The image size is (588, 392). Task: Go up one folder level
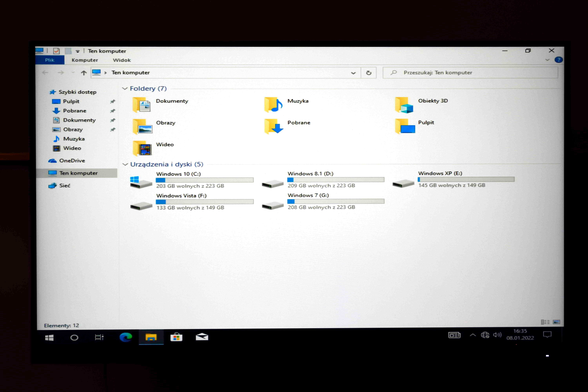tap(84, 73)
